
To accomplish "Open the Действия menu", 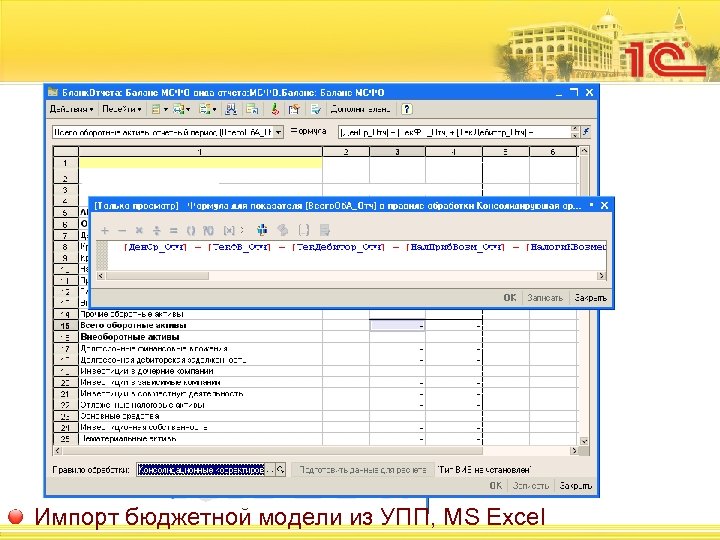I will [71, 109].
